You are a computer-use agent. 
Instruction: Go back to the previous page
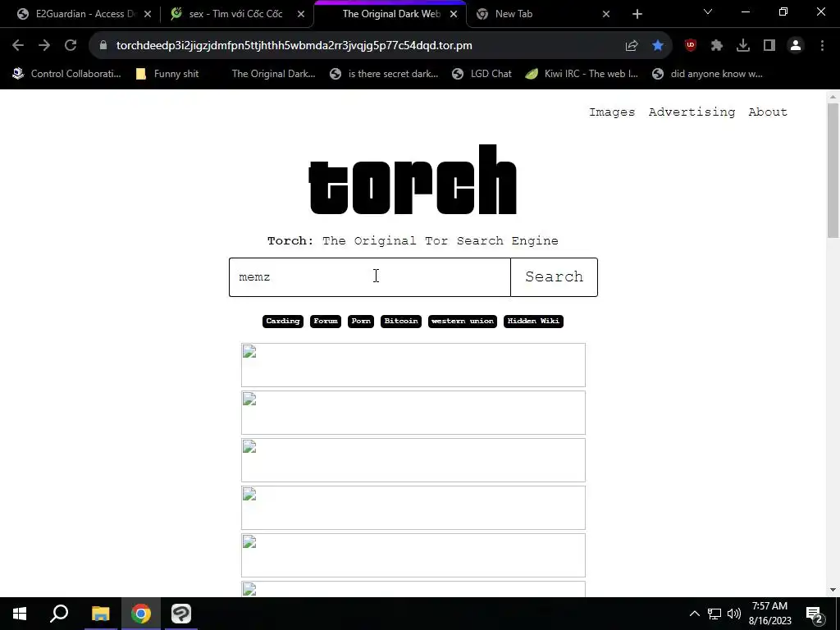[x=18, y=46]
